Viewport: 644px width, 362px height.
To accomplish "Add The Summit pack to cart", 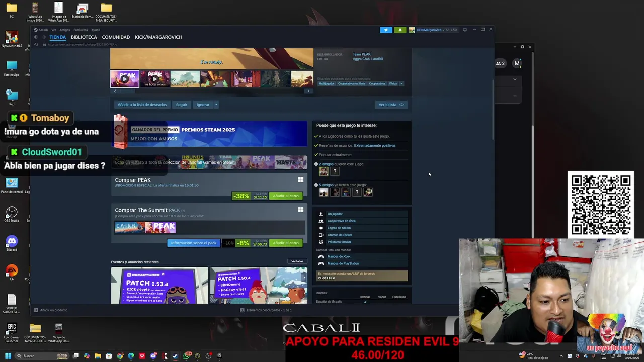I will [286, 243].
